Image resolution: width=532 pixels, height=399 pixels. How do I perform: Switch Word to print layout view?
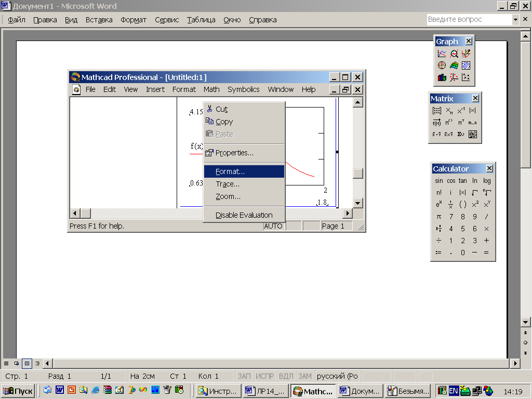coord(27,363)
